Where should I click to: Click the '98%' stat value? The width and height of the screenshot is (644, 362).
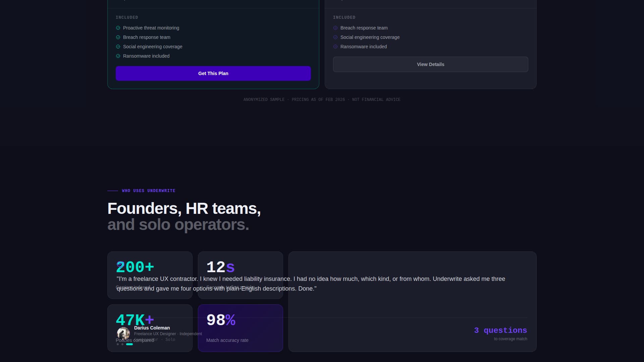coord(221,320)
